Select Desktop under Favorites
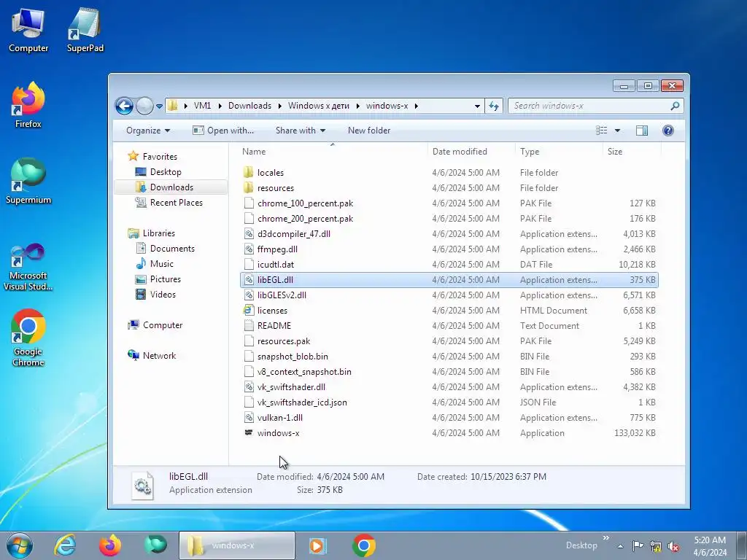 coord(166,172)
